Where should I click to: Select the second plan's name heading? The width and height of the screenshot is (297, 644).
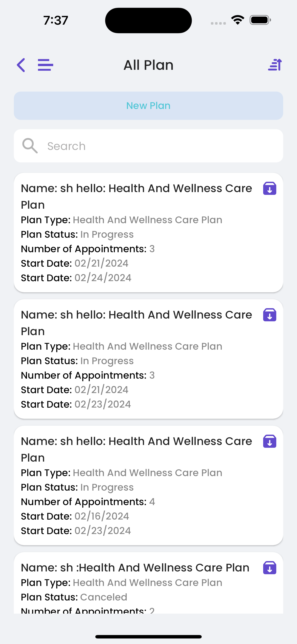tap(137, 323)
